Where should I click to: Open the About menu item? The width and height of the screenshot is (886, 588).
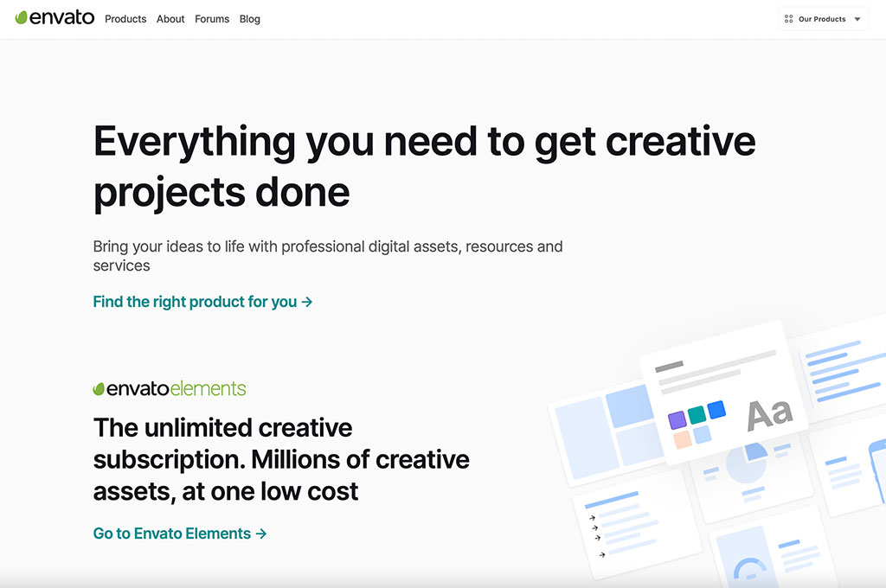coord(170,19)
